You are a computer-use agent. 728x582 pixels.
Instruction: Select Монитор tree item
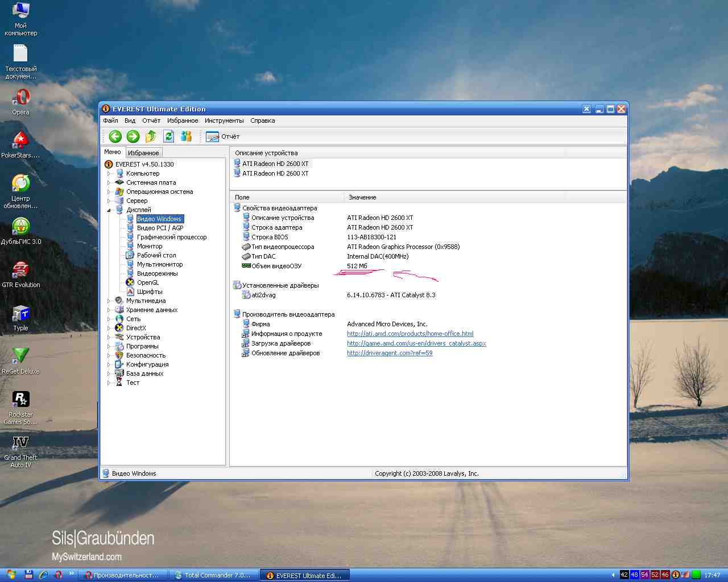coord(150,246)
